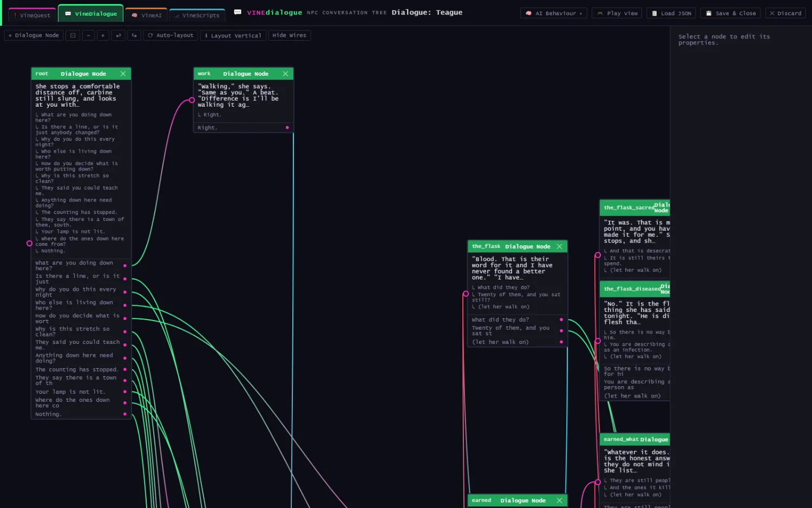Select the the_flask node header

coord(518,246)
